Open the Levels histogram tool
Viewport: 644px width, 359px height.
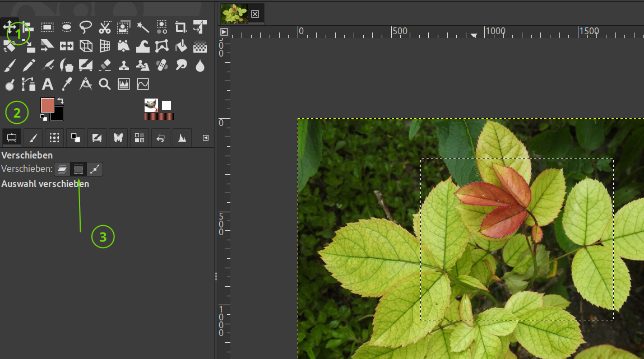pos(124,85)
